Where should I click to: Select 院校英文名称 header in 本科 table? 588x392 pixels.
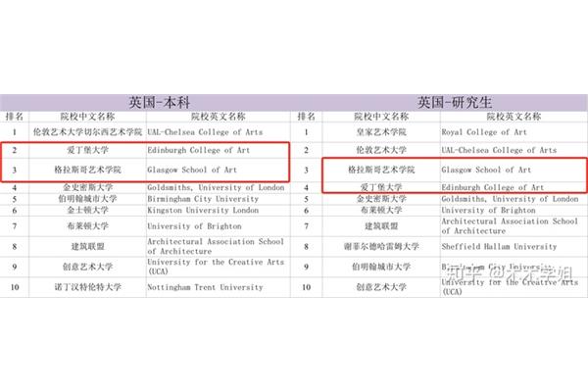(218, 117)
